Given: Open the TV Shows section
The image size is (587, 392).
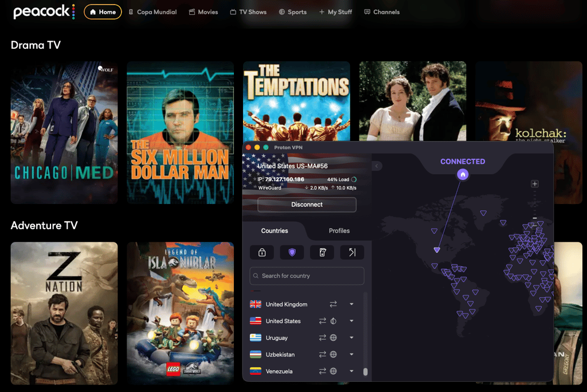Looking at the screenshot, I should 248,12.
